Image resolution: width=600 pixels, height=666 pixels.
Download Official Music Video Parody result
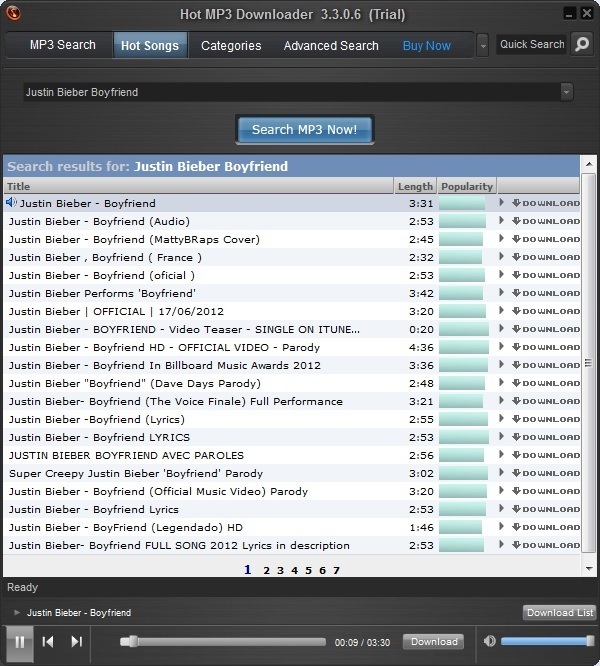[x=546, y=491]
